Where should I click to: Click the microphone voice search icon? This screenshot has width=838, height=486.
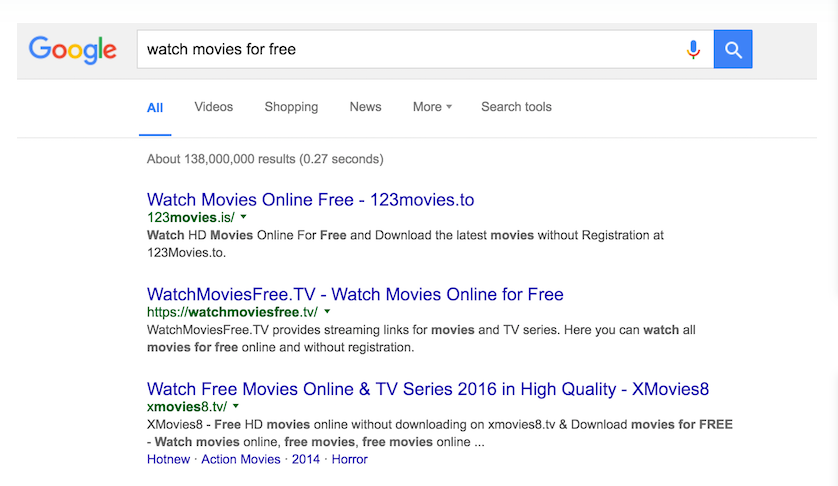(693, 49)
